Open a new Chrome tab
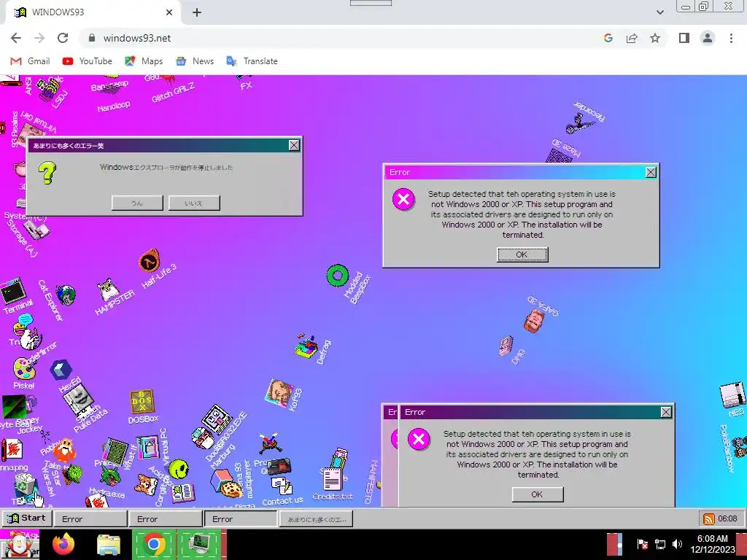This screenshot has height=560, width=747. pyautogui.click(x=197, y=13)
